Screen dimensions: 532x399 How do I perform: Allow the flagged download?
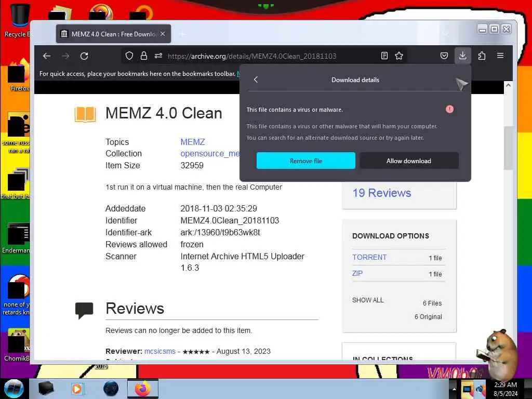coord(409,161)
